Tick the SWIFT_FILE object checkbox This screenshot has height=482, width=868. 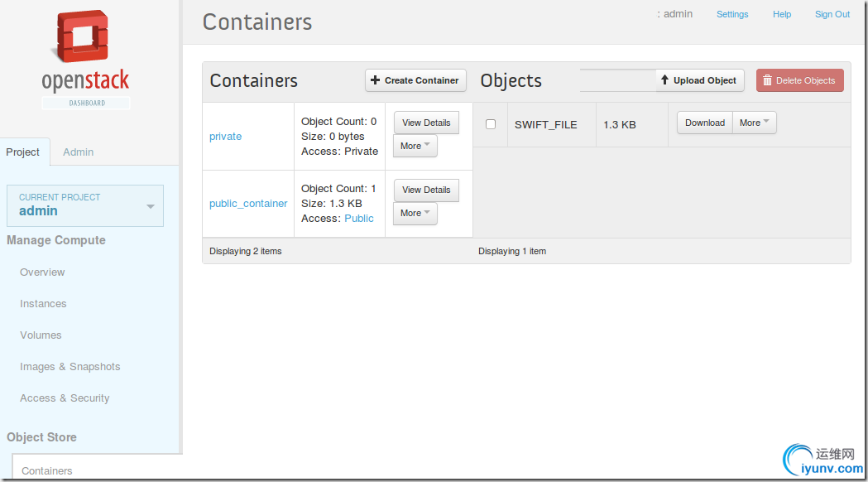click(x=491, y=124)
